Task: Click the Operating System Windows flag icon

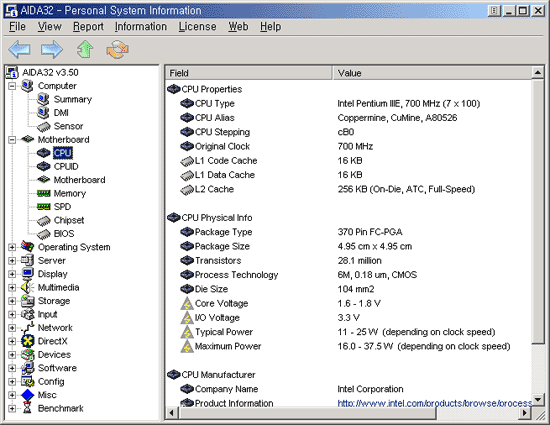Action: [27, 247]
